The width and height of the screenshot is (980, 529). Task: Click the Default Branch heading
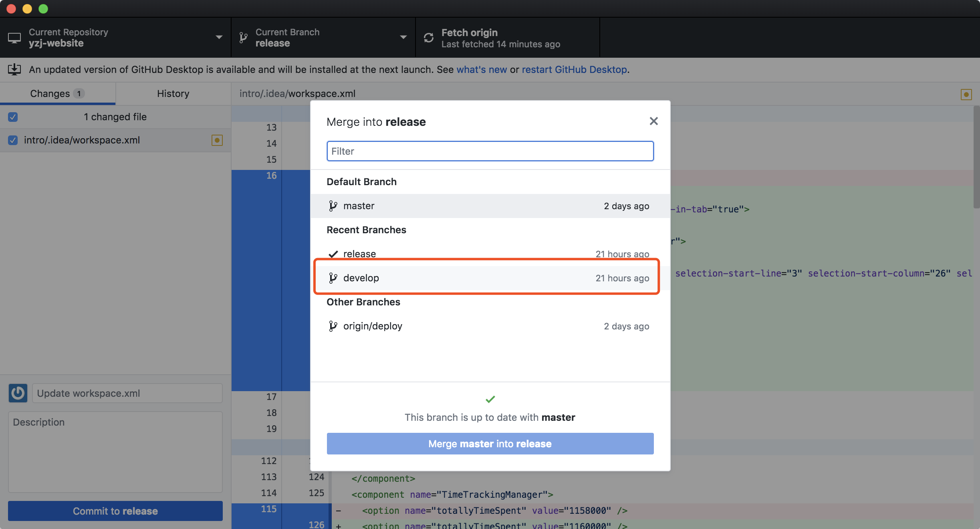[x=361, y=182]
